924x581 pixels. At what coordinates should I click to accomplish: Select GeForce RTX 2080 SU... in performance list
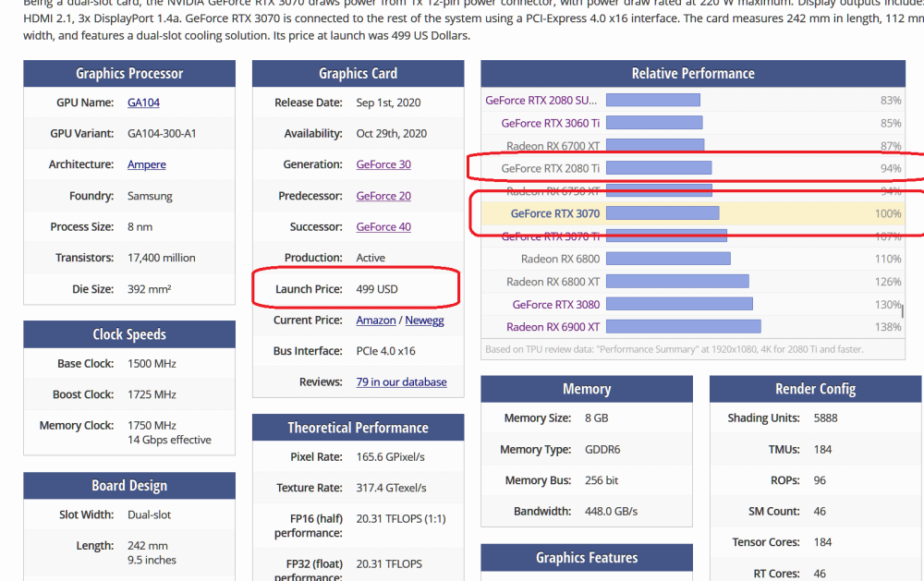coord(541,100)
